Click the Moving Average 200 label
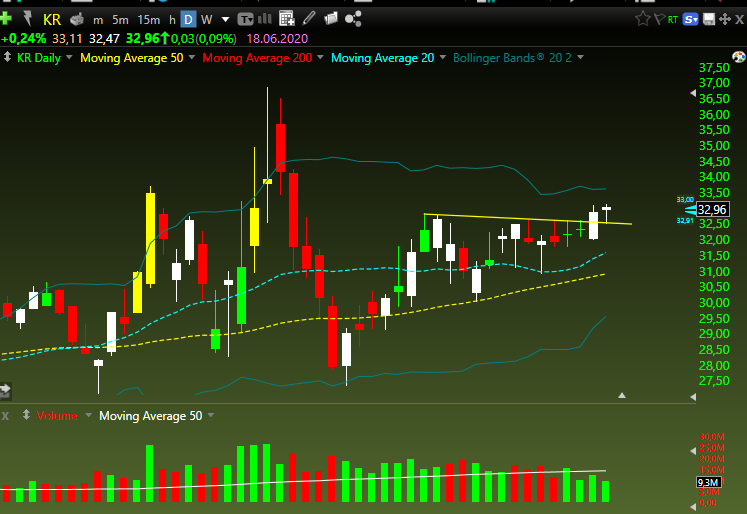 coord(257,58)
